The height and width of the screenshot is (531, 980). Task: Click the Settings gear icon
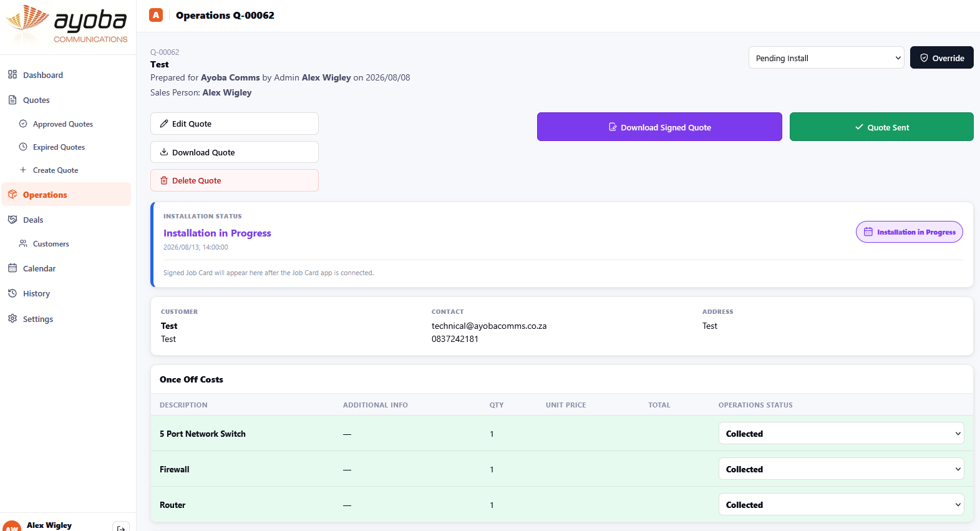pos(12,319)
